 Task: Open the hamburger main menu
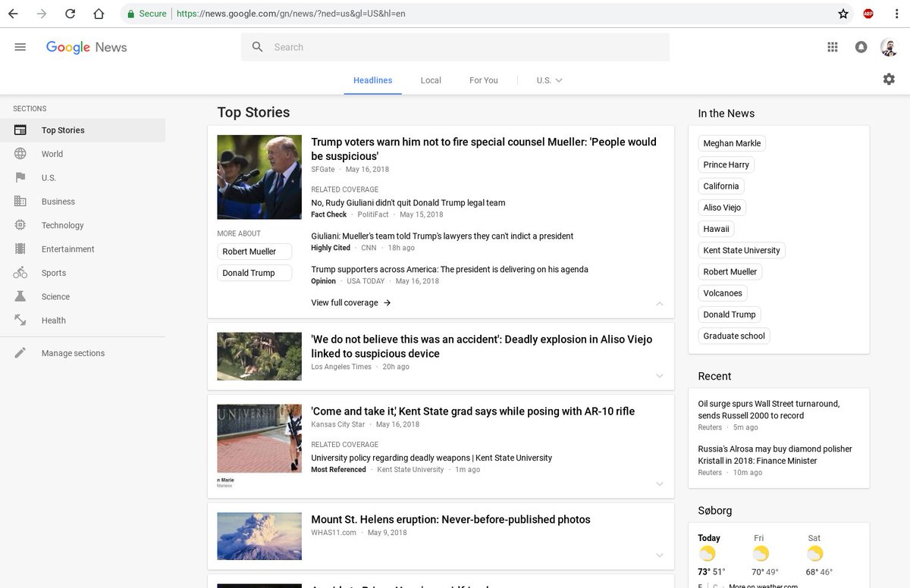(20, 47)
